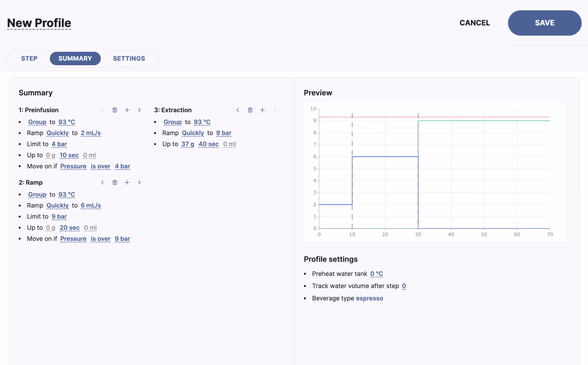Edit Extraction pressure 9 bar
This screenshot has width=588, height=365.
pos(224,133)
